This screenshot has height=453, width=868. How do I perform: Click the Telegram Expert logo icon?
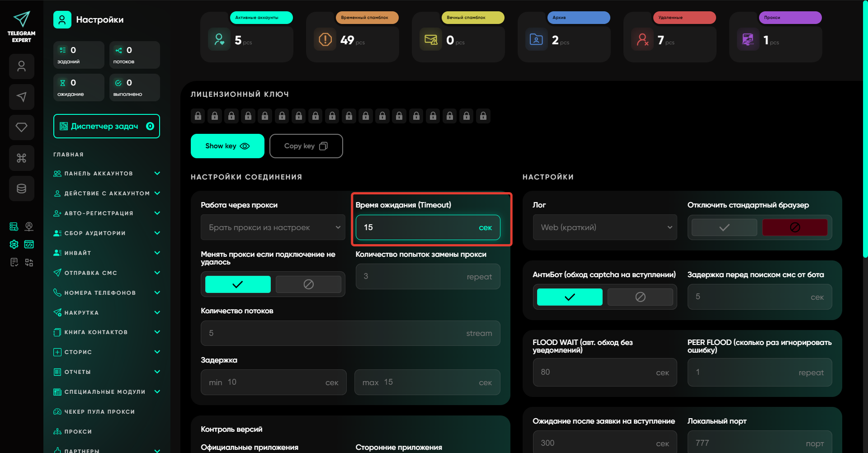point(21,19)
